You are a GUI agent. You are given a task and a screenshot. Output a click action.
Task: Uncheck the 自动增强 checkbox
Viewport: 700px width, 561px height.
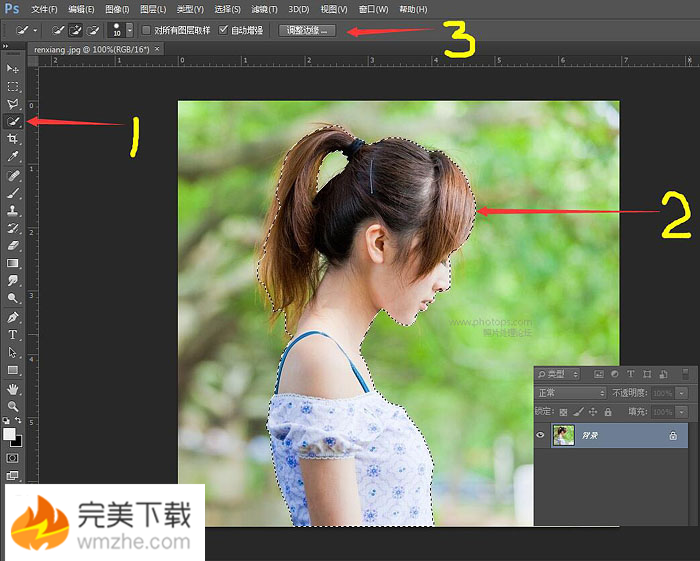[223, 31]
